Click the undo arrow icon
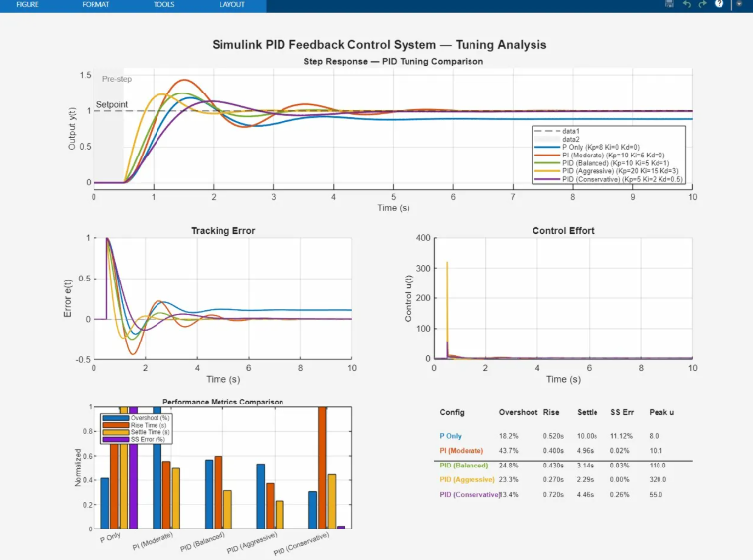Viewport: 753px width, 560px height. (687, 4)
